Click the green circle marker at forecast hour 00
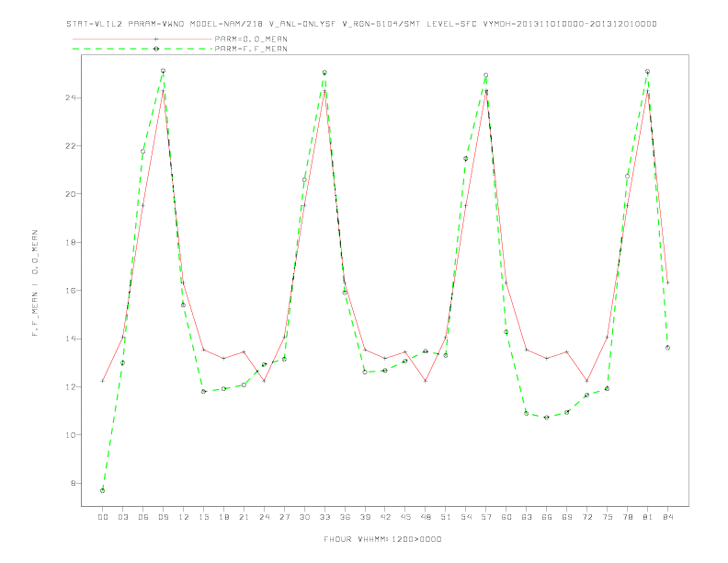 (103, 490)
